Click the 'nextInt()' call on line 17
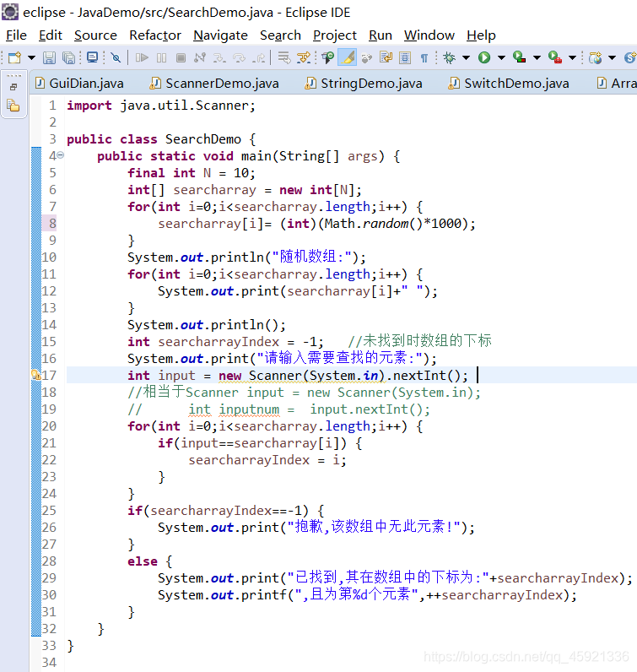This screenshot has width=637, height=672. point(427,376)
